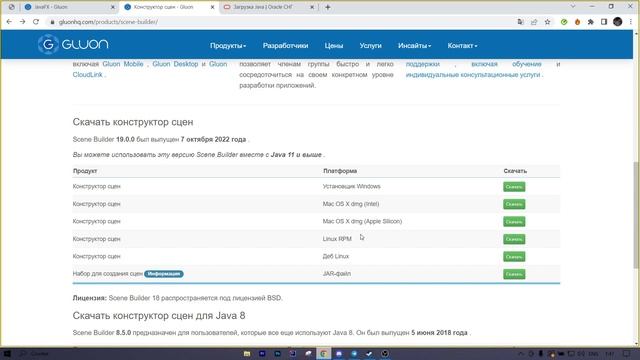Select the Продукт column header
Viewport: 640px width, 360px height.
85,171
